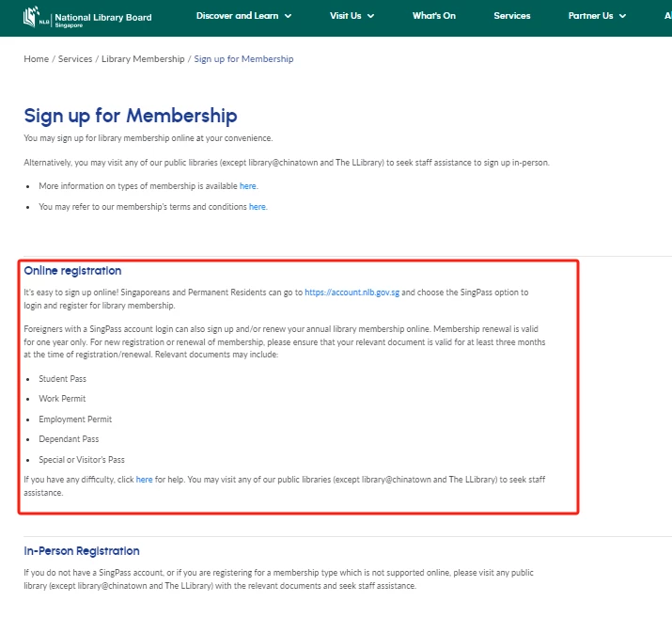Viewport: 672px width, 617px height.
Task: Open 'here' link for types of membership
Action: [248, 186]
